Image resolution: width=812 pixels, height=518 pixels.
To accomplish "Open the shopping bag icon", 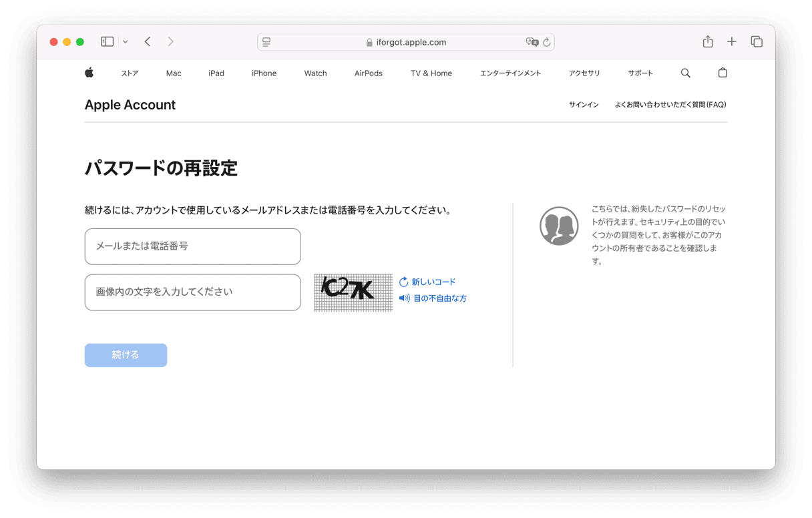I will point(723,73).
